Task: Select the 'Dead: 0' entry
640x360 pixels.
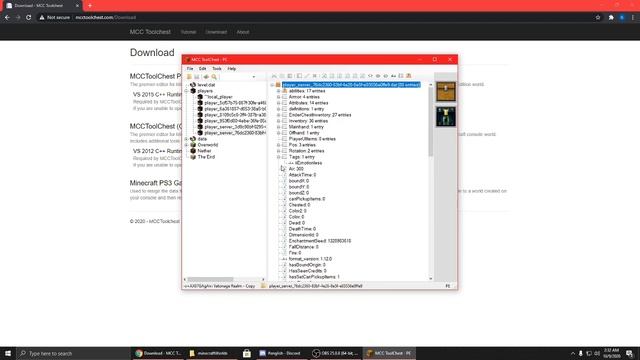Action: coord(296,223)
